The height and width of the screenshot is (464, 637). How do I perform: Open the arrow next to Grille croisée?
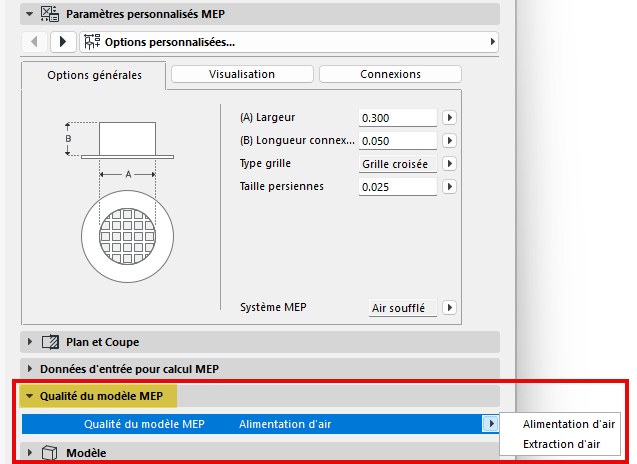click(x=449, y=164)
